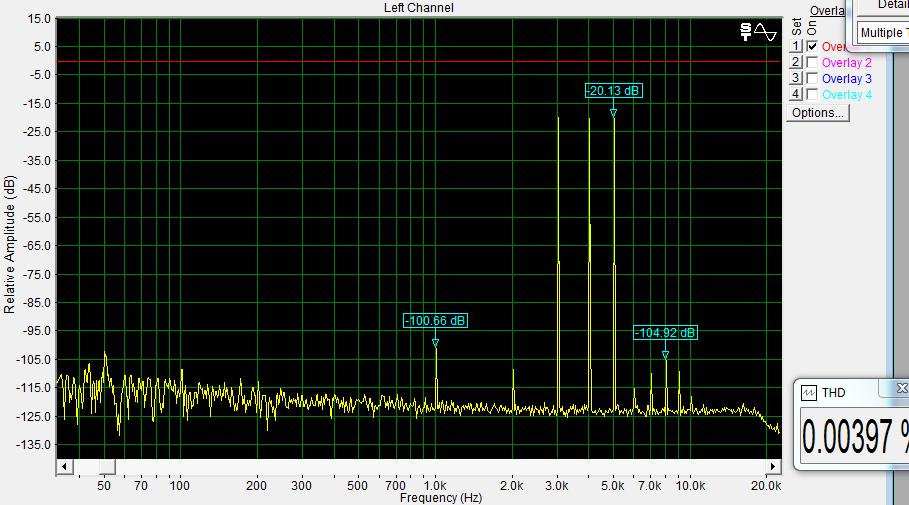The image size is (909, 505).
Task: Click the right arrow of the horizontal scrollbar
Action: pyautogui.click(x=773, y=466)
